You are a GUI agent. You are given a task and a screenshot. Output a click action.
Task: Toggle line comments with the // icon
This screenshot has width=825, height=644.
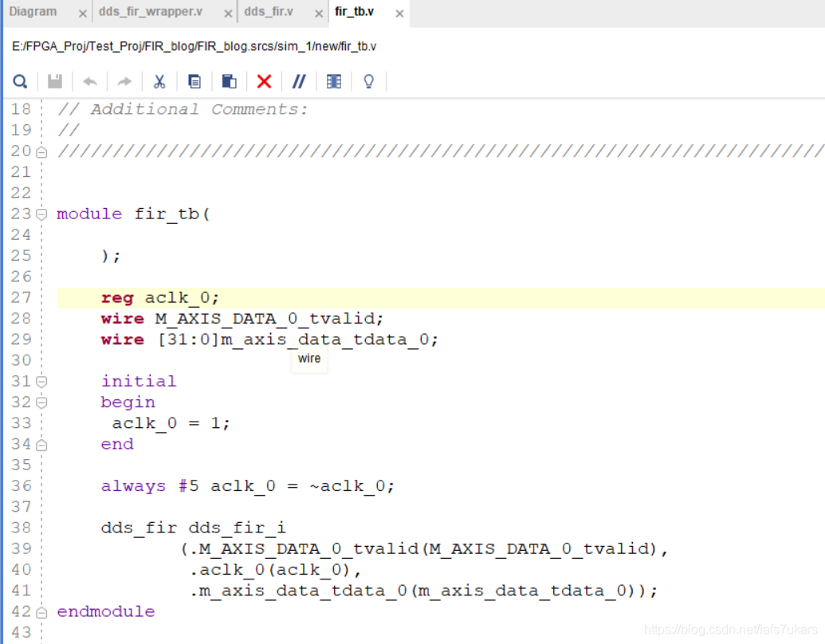coord(298,80)
